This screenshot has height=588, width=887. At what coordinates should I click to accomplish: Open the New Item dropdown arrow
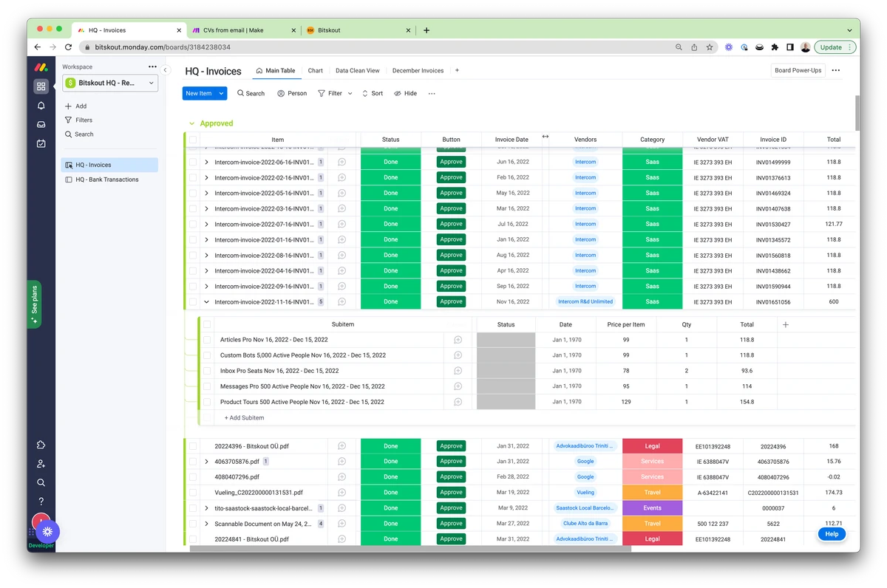click(221, 93)
